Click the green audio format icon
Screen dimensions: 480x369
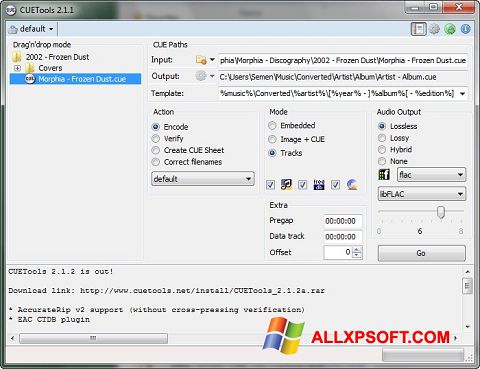tap(384, 174)
